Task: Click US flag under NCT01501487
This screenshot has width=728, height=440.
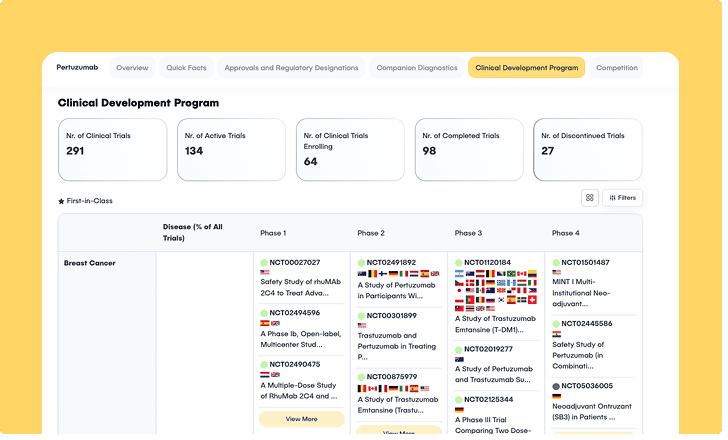Action: tap(556, 272)
